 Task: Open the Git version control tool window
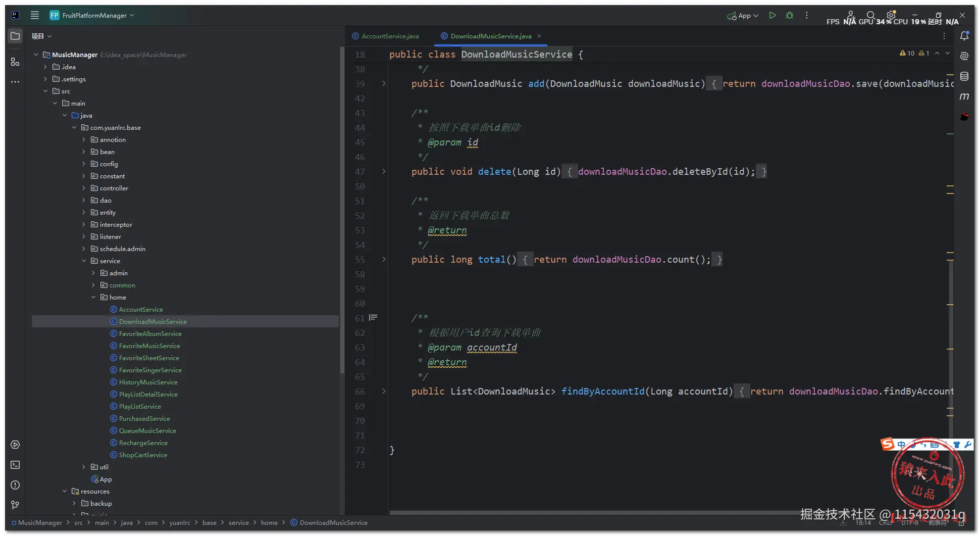[15, 505]
